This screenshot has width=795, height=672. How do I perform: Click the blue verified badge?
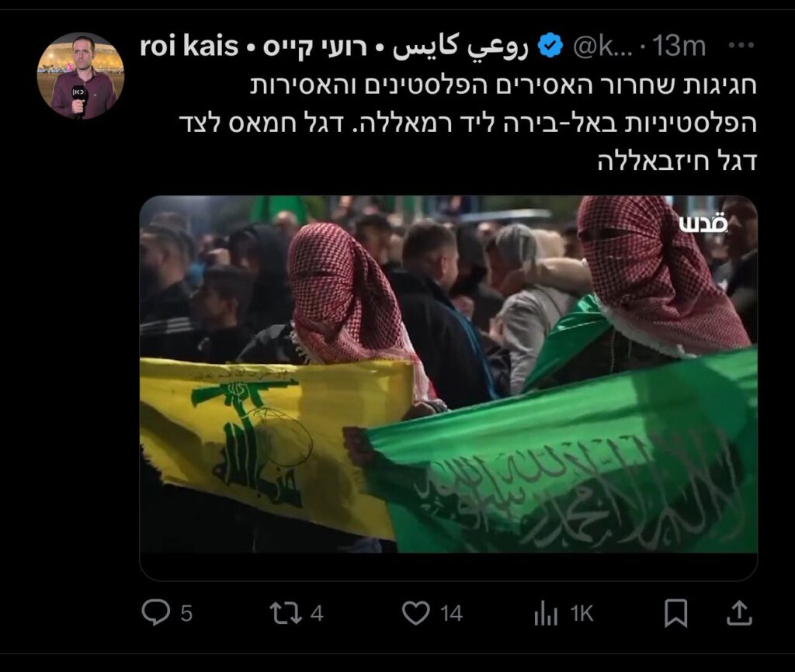pyautogui.click(x=550, y=46)
